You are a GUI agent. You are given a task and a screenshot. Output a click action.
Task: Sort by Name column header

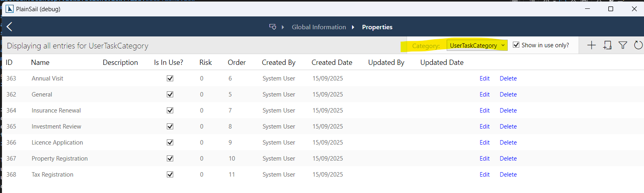[x=40, y=62]
